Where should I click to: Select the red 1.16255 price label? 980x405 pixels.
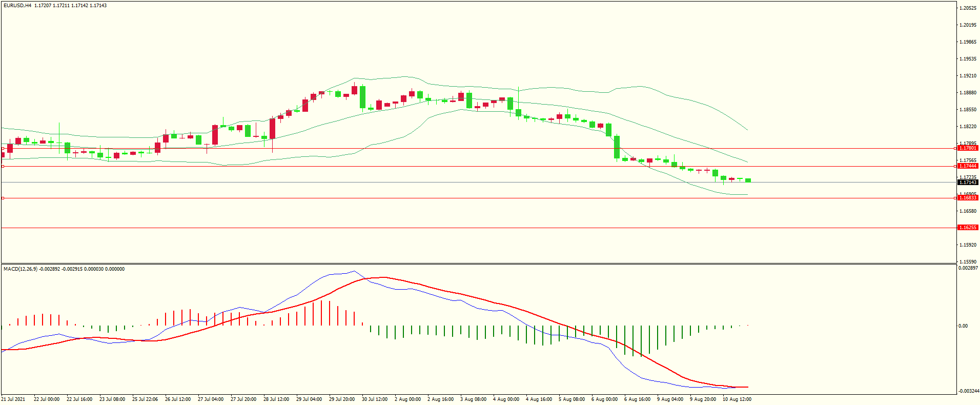[968, 228]
